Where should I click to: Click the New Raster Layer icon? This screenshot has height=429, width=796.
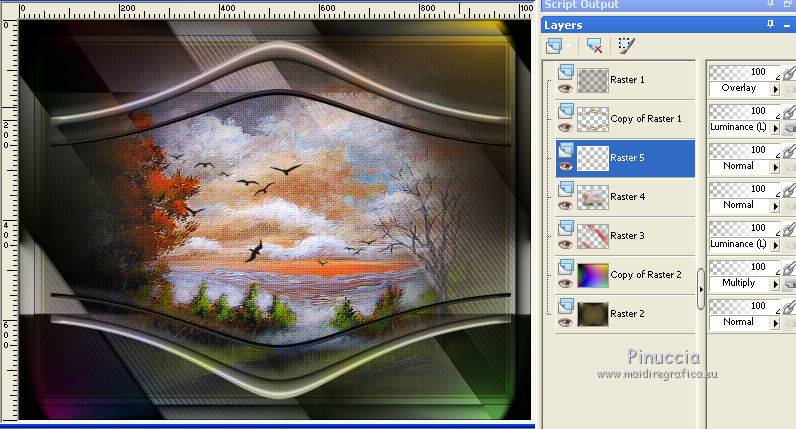tap(554, 46)
